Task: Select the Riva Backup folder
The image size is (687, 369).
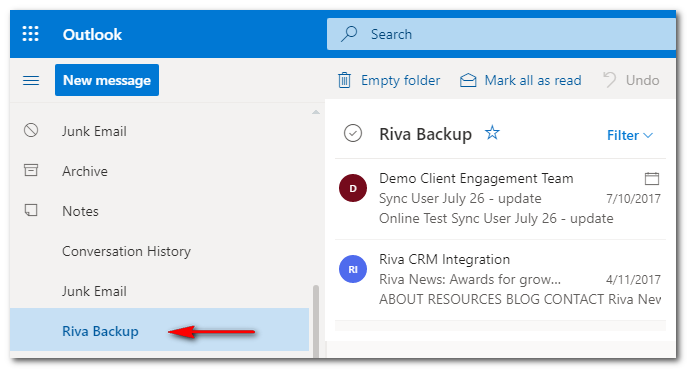Action: point(159,330)
